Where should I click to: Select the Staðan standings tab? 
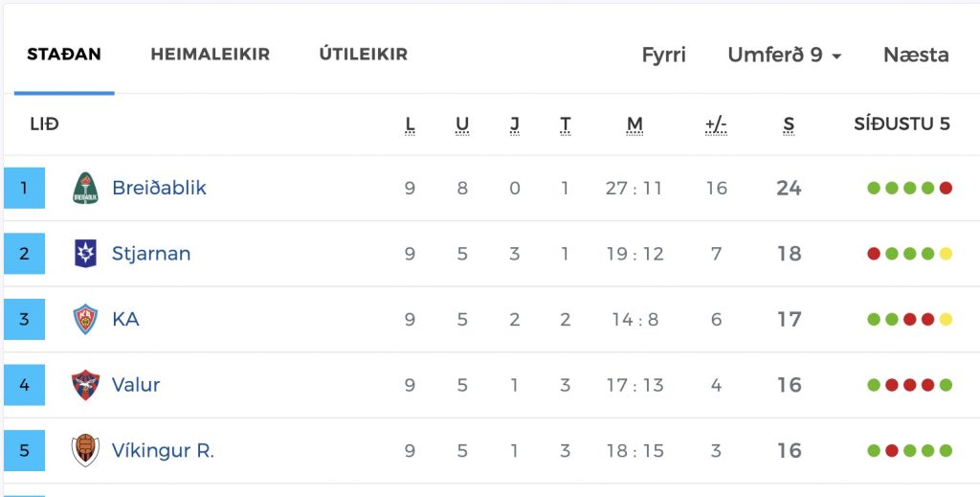(x=64, y=55)
